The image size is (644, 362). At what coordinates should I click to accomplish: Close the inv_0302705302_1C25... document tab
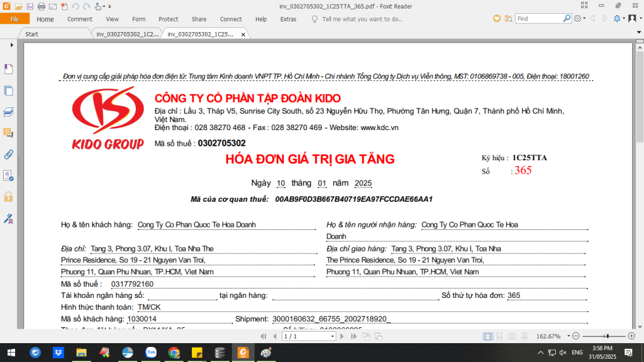coord(243,35)
